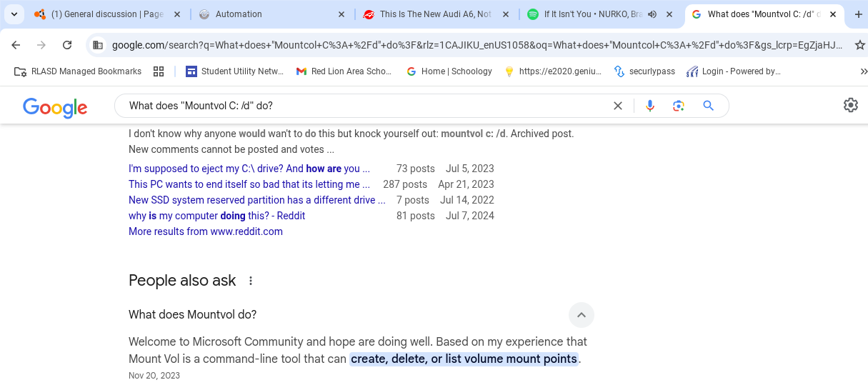
Task: Go to Google homepage via logo
Action: (x=55, y=106)
